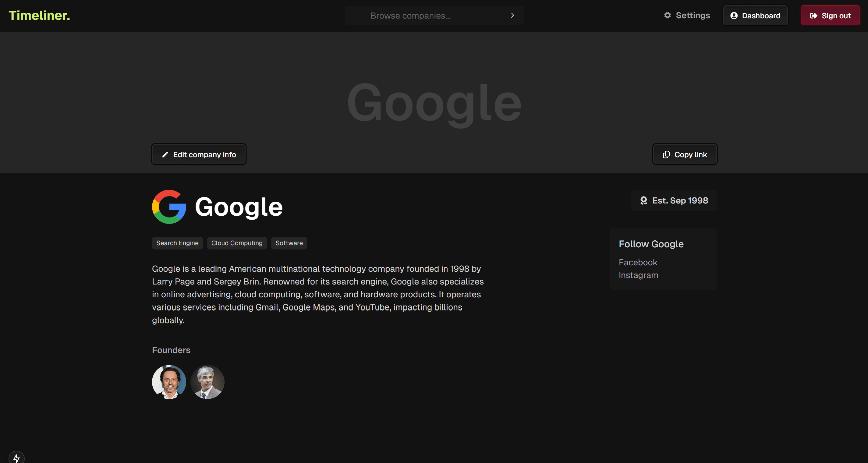The width and height of the screenshot is (868, 463).
Task: Focus the Browse companies search field
Action: point(434,16)
